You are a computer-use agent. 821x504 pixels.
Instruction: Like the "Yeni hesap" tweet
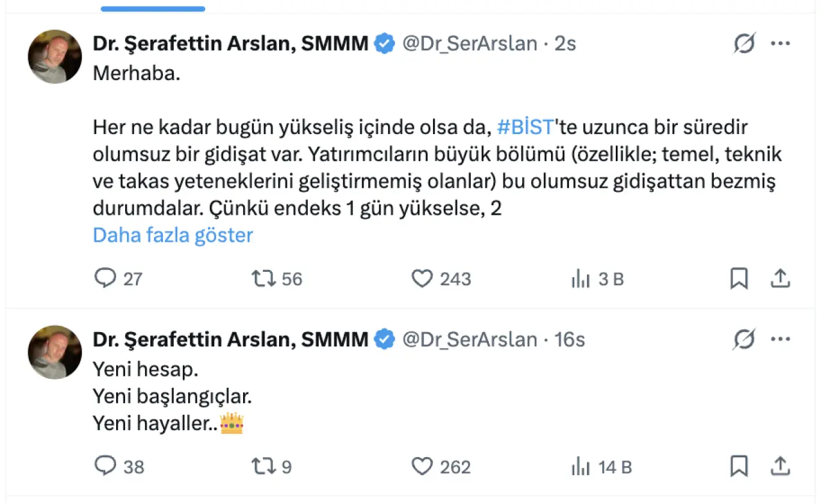click(x=422, y=467)
